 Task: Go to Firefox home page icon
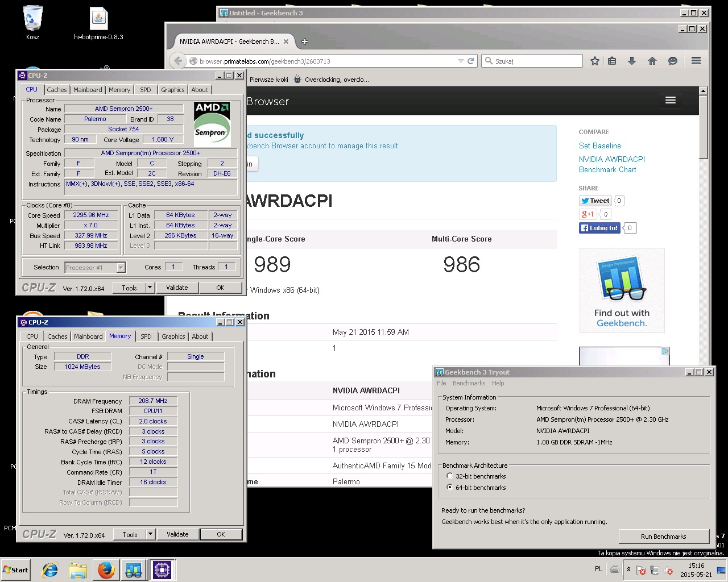pyautogui.click(x=652, y=61)
